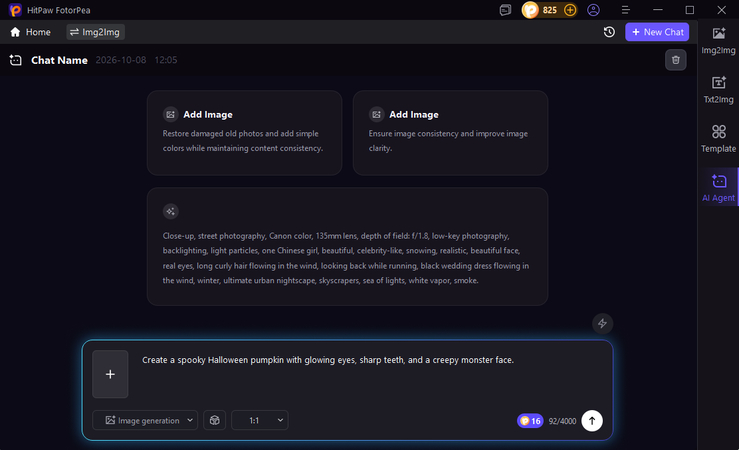Viewport: 739px width, 450px height.
Task: Click the 16 coin cost badge
Action: pyautogui.click(x=530, y=421)
